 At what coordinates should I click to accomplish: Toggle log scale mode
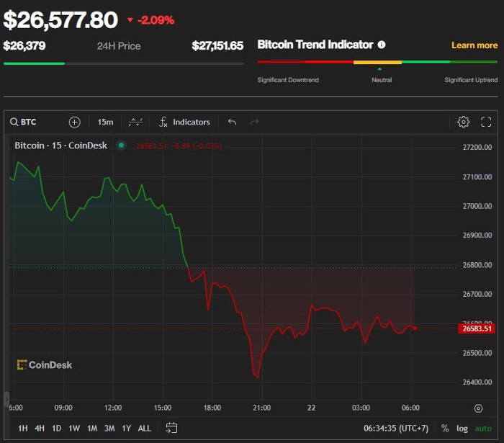(462, 429)
